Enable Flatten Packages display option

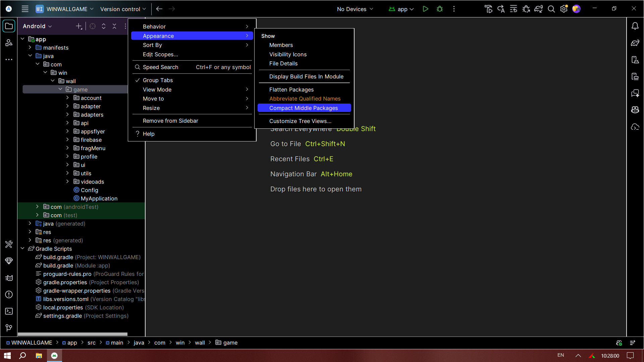(x=291, y=89)
